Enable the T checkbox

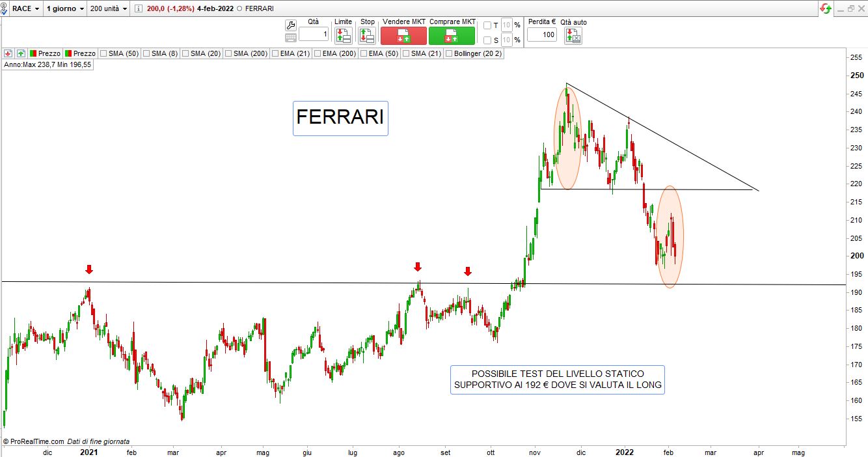click(x=487, y=25)
